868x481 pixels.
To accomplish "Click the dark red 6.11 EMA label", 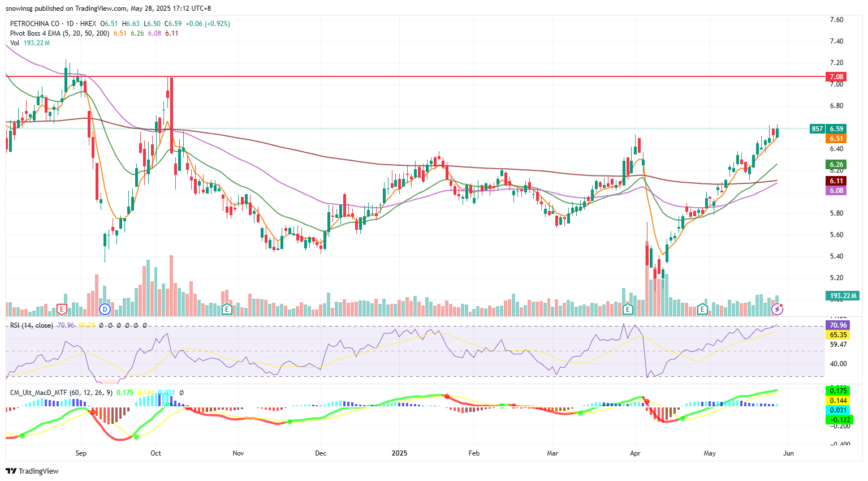I will pos(836,181).
